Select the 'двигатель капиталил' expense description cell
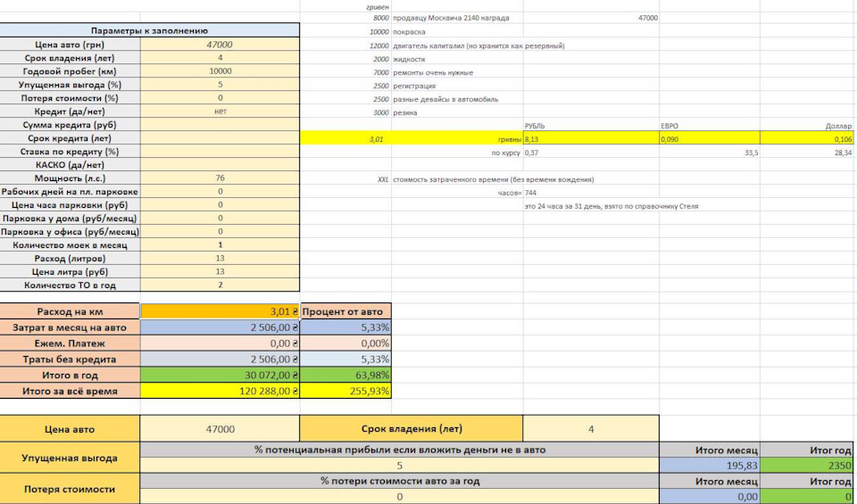The width and height of the screenshot is (857, 504). [457, 45]
